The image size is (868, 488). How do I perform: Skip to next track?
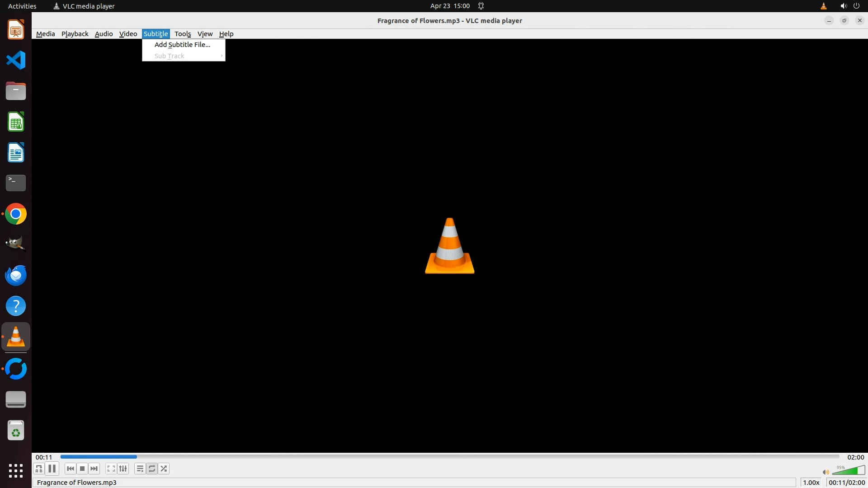point(94,469)
